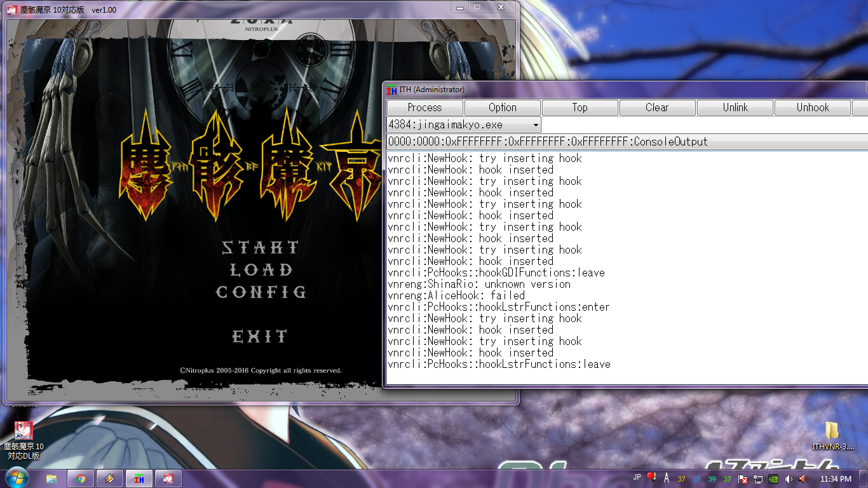Screen dimensions: 868x488
Task: Click the 'vnrcli:PcHooks::hookGDIFunctions:leave' log line
Action: 496,273
